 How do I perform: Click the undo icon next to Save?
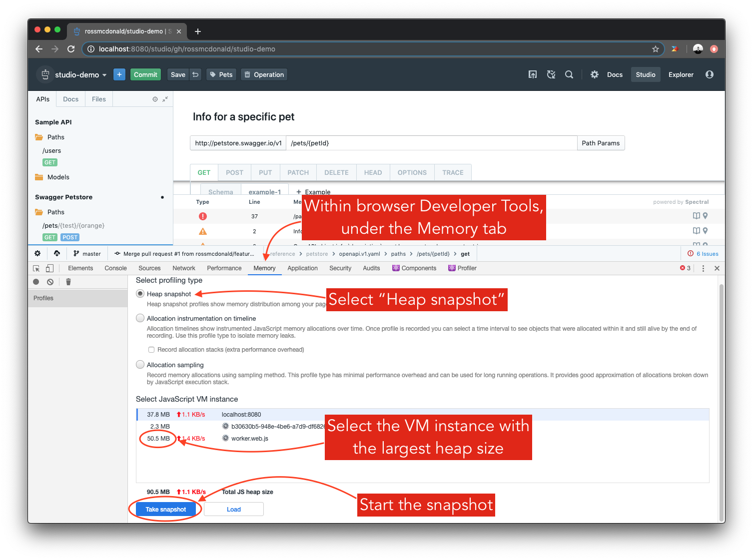click(x=195, y=74)
